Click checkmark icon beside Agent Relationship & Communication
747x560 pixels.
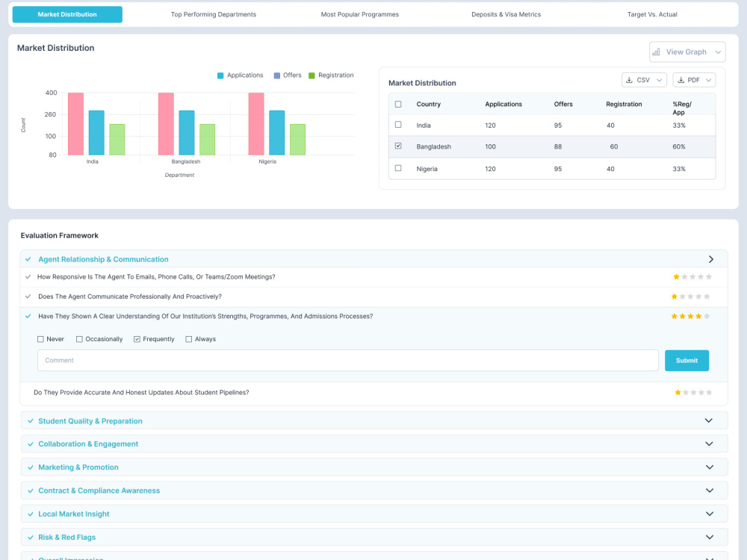[28, 259]
